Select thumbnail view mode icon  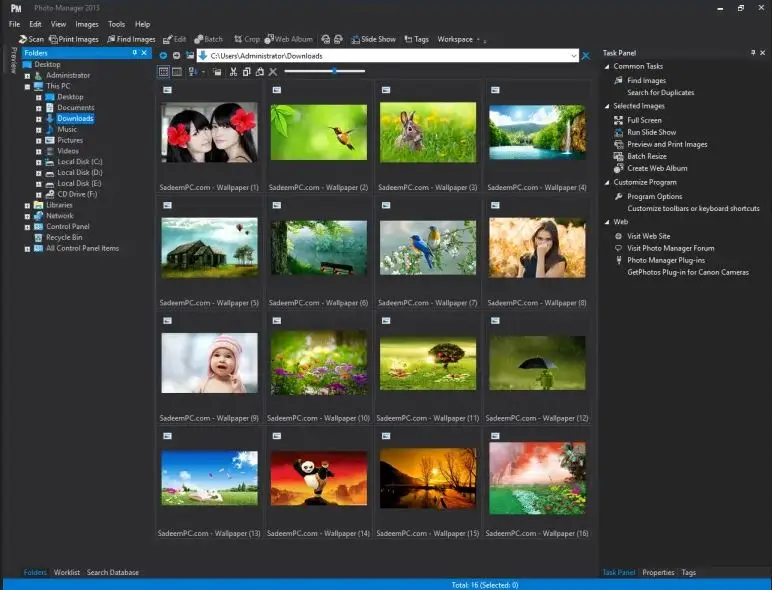[164, 72]
